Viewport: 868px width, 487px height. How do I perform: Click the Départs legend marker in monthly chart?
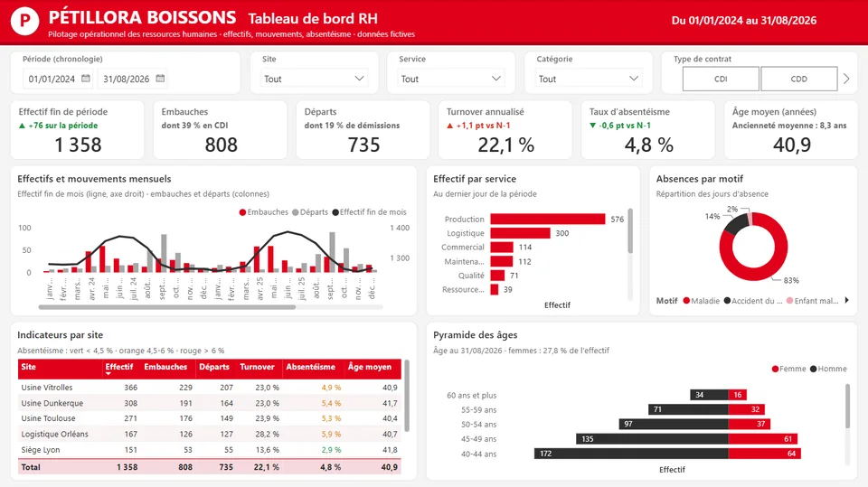(296, 212)
